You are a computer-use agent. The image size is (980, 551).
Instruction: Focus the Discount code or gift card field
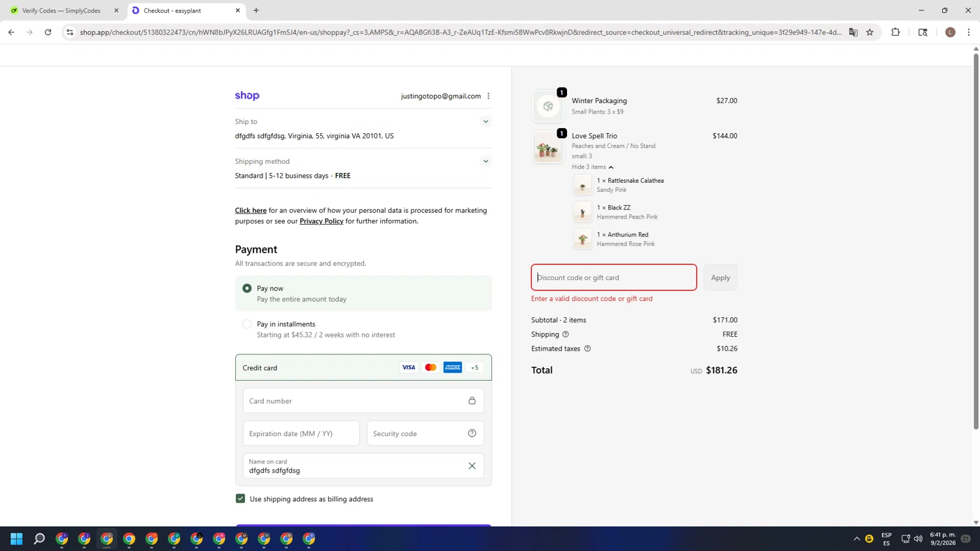coord(613,277)
